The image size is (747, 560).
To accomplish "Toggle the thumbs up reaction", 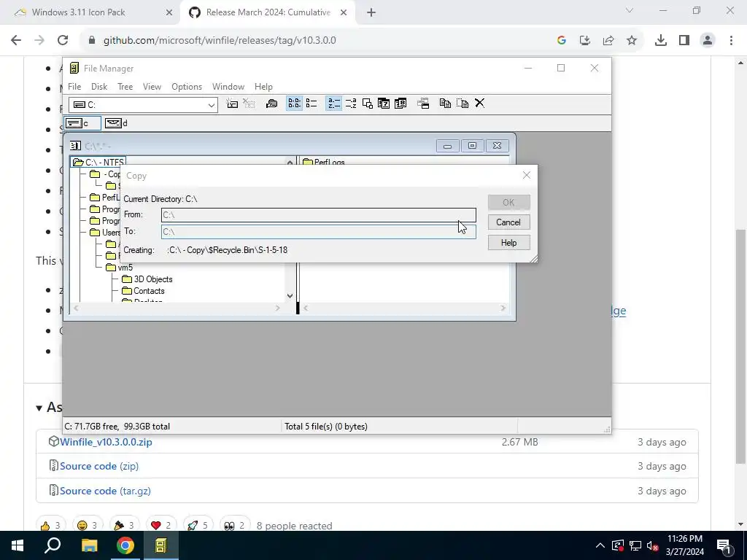I will [x=50, y=526].
